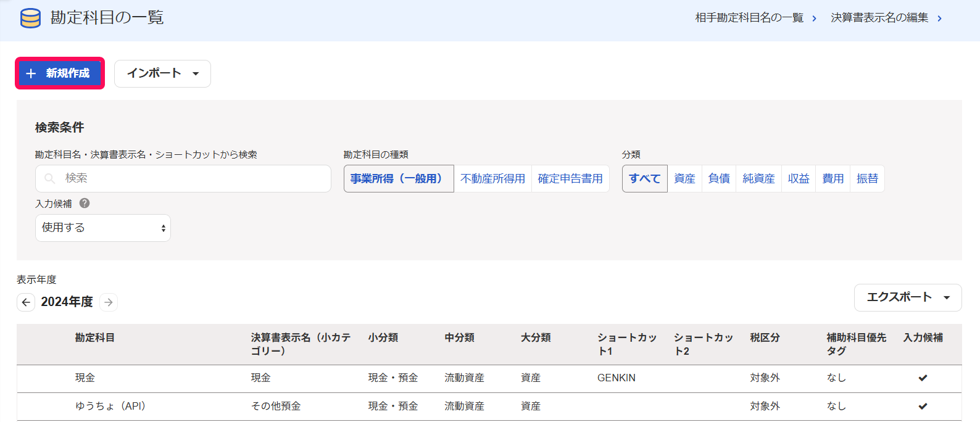The height and width of the screenshot is (422, 980).
Task: Click the 2024年度 fiscal year label
Action: click(67, 302)
